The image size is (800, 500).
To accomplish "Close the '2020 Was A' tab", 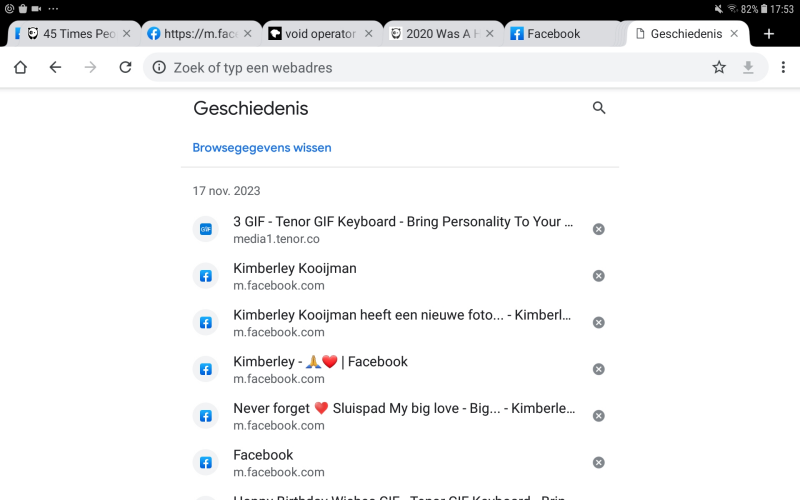I will 490,34.
